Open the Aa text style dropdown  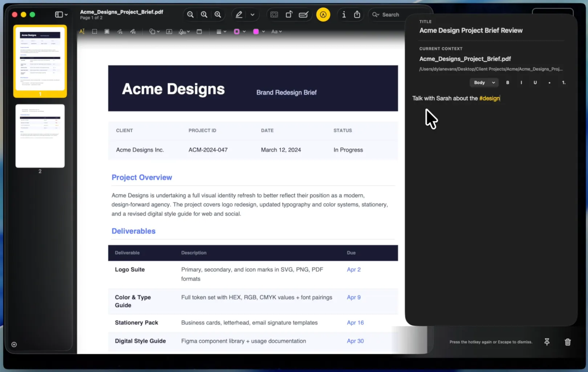coord(276,32)
